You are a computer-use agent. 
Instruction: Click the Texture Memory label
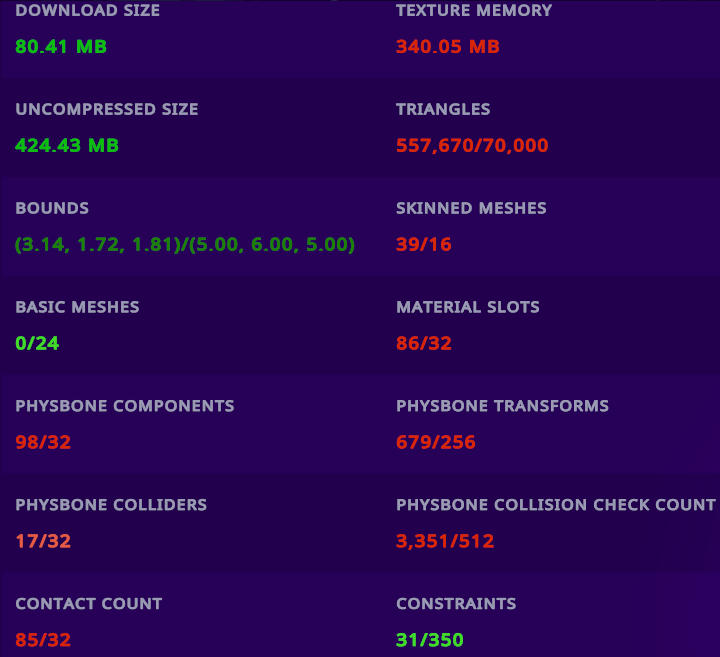pos(474,11)
